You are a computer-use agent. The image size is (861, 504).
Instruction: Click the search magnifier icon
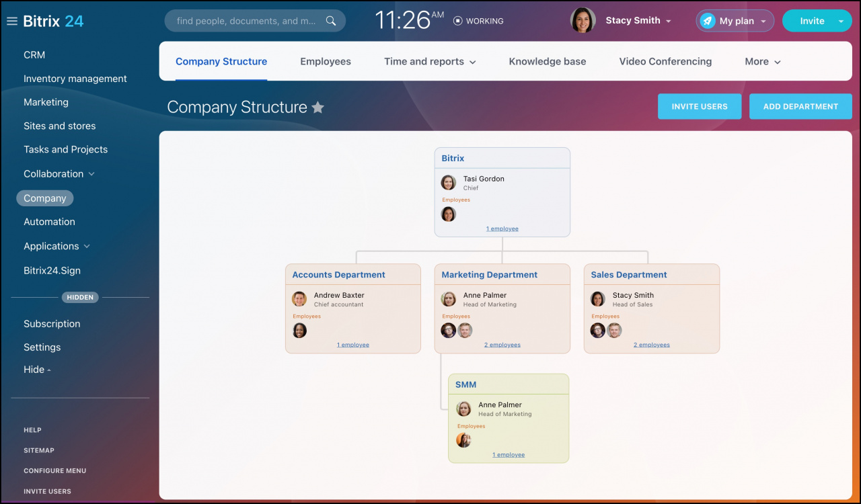tap(331, 21)
